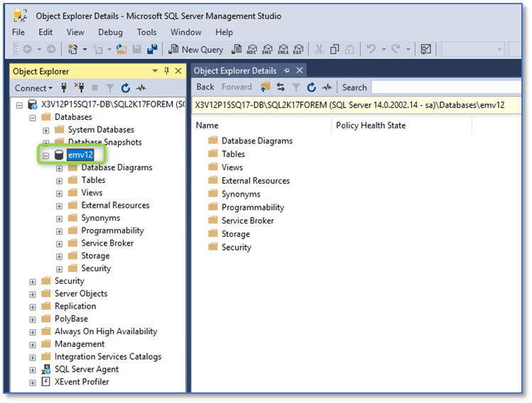The image size is (532, 403).
Task: Select the Object Explorer Details tab
Action: coord(234,71)
